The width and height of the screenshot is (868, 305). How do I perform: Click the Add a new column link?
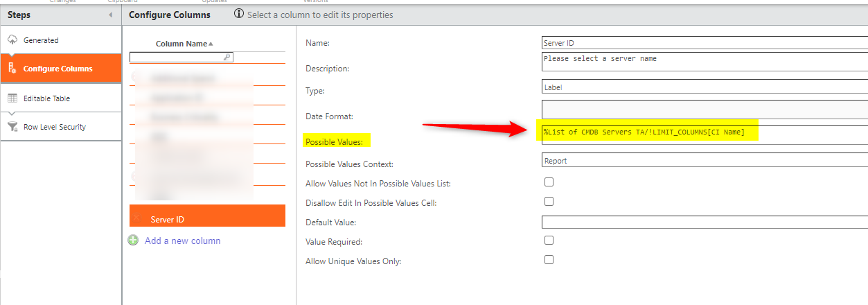point(182,241)
